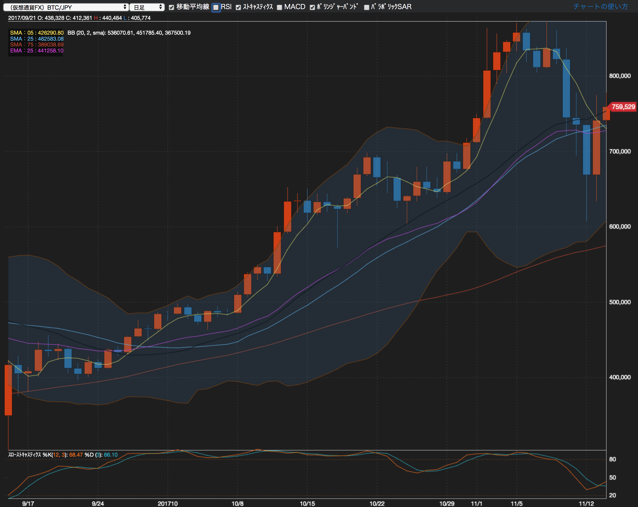This screenshot has height=507, width=638.
Task: Open the BTC/JPY currency pair dropdown
Action: (x=66, y=7)
